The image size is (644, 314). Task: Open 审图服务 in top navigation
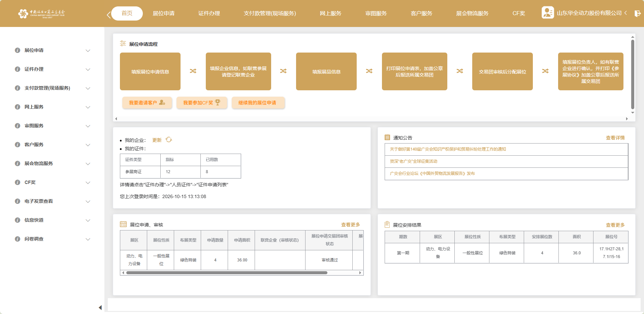[376, 13]
